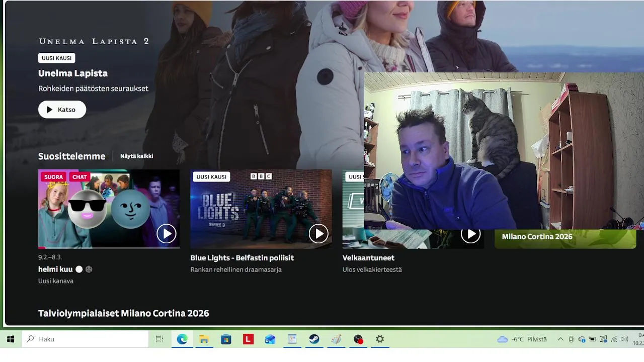644x362 pixels.
Task: Check the battery status tray icon
Action: [x=593, y=339]
